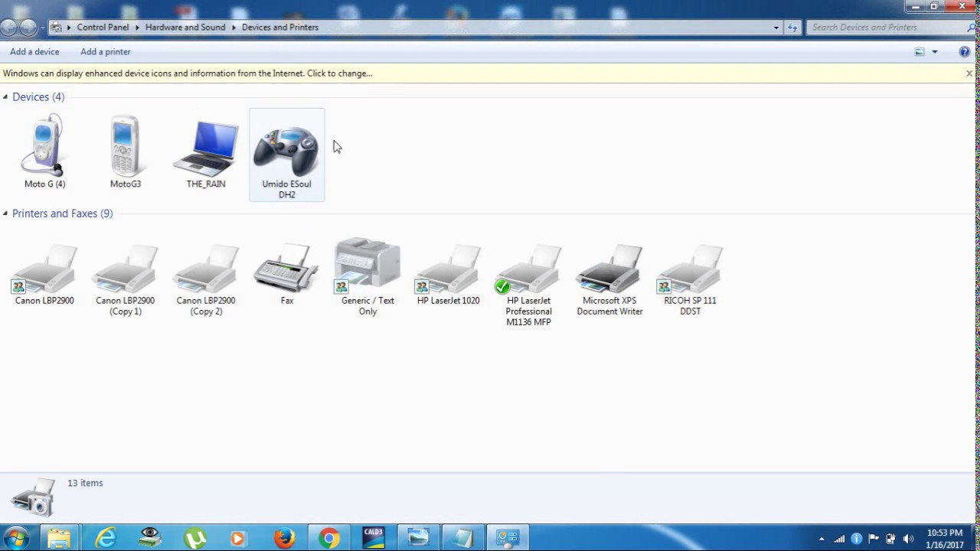Viewport: 980px width, 551px height.
Task: Open the view options dropdown arrow
Action: tap(934, 52)
